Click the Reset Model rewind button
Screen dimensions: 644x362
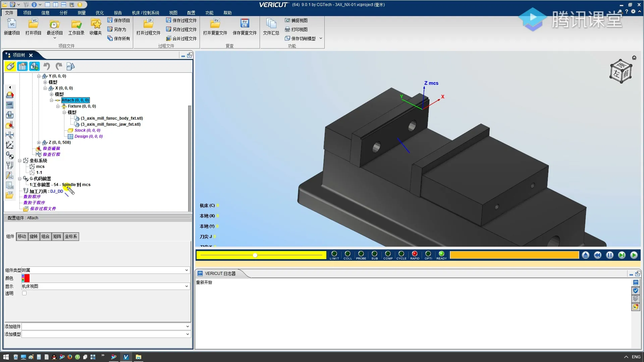click(x=598, y=255)
